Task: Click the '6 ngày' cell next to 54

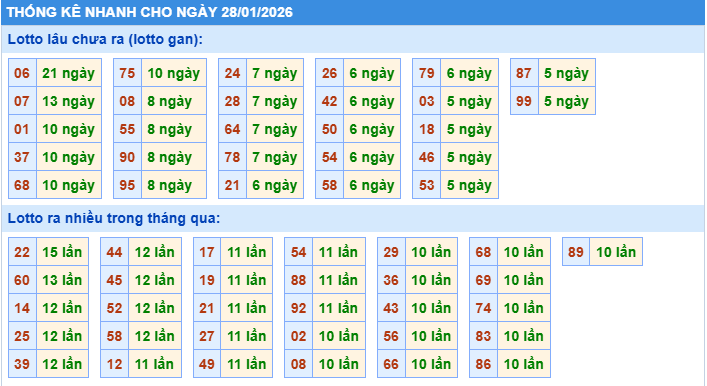Action: pyautogui.click(x=372, y=157)
